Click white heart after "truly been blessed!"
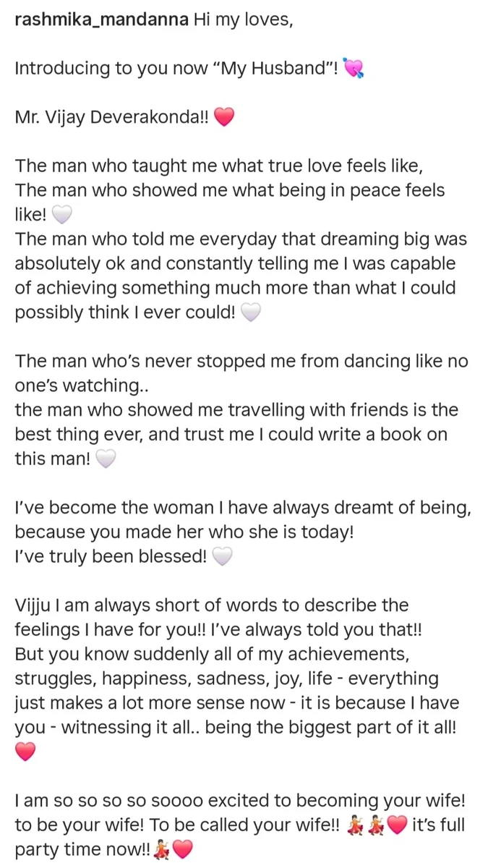This screenshot has width=488, height=868. coord(223,557)
